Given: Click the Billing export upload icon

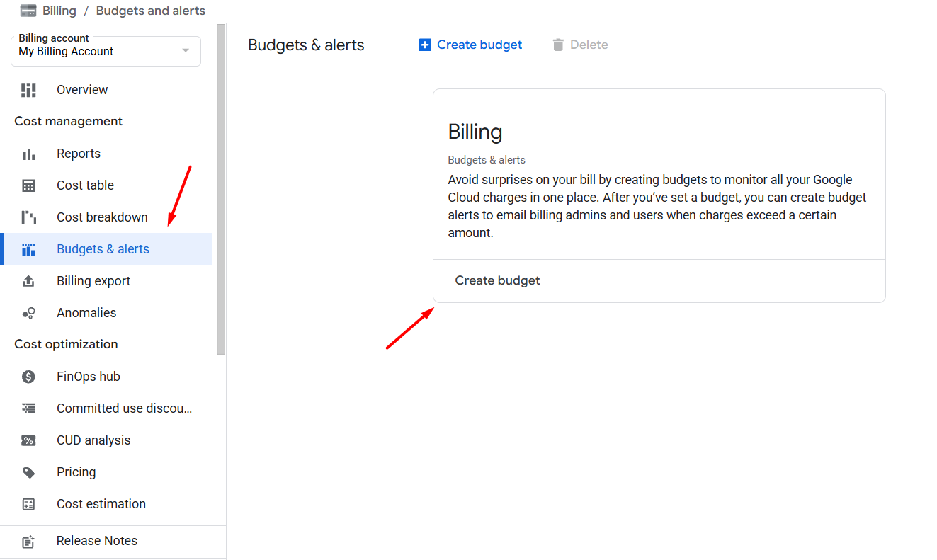Looking at the screenshot, I should pyautogui.click(x=28, y=280).
